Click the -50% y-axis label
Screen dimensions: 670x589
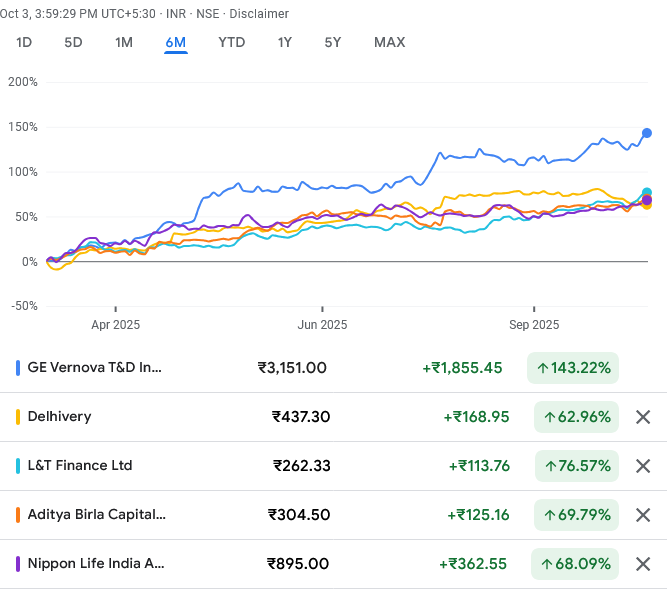click(x=24, y=306)
